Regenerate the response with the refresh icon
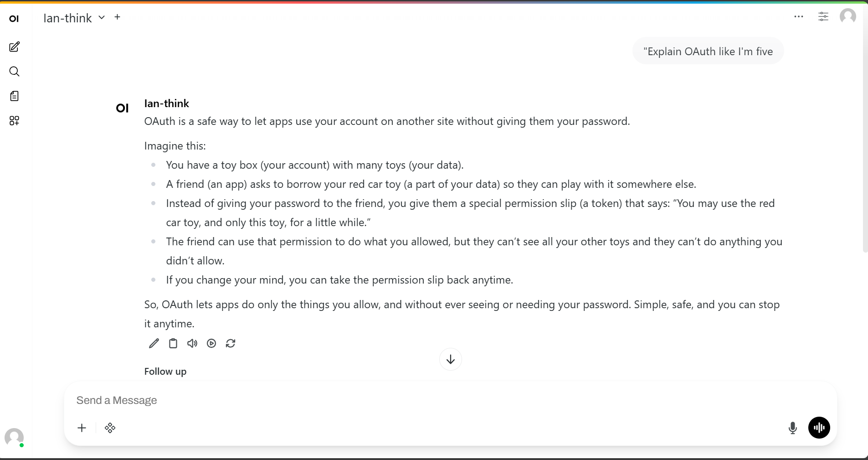 [231, 343]
